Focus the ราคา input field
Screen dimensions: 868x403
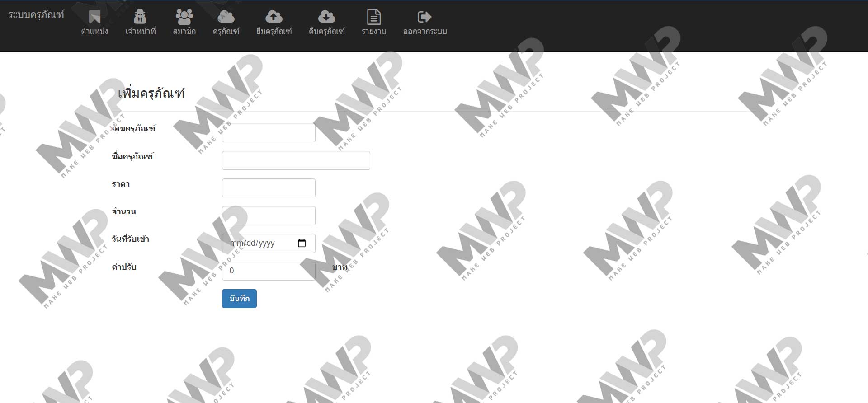[269, 188]
